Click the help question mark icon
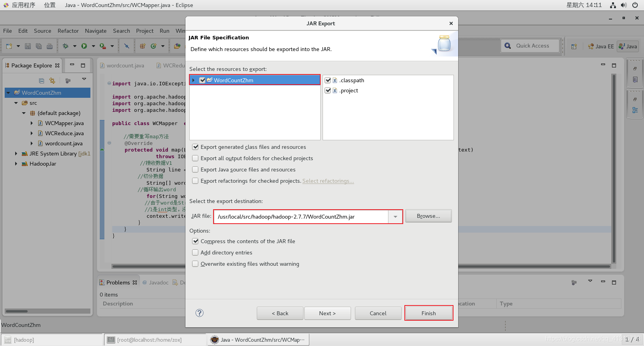This screenshot has height=346, width=644. point(199,313)
